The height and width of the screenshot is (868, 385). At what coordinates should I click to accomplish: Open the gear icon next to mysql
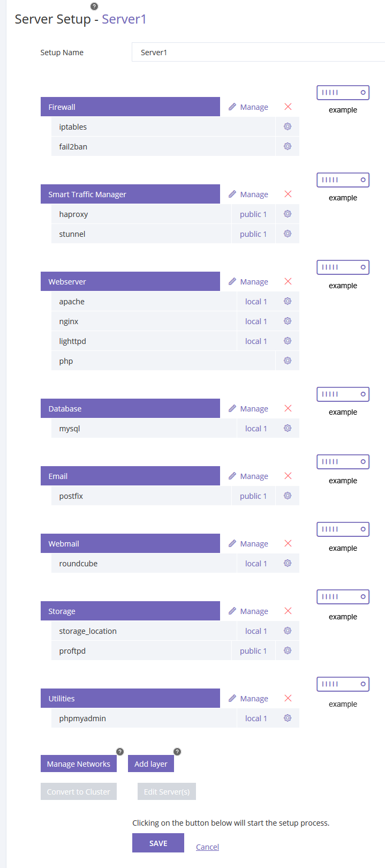(x=288, y=428)
